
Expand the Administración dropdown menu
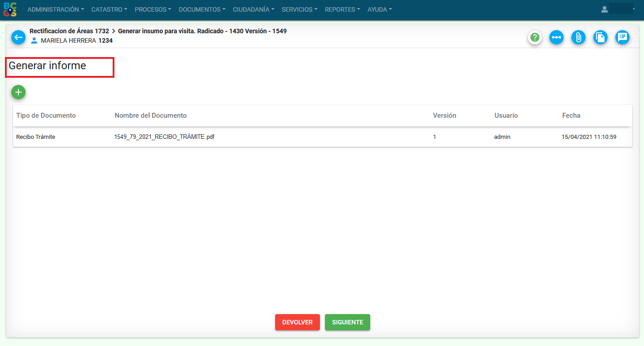pyautogui.click(x=56, y=9)
